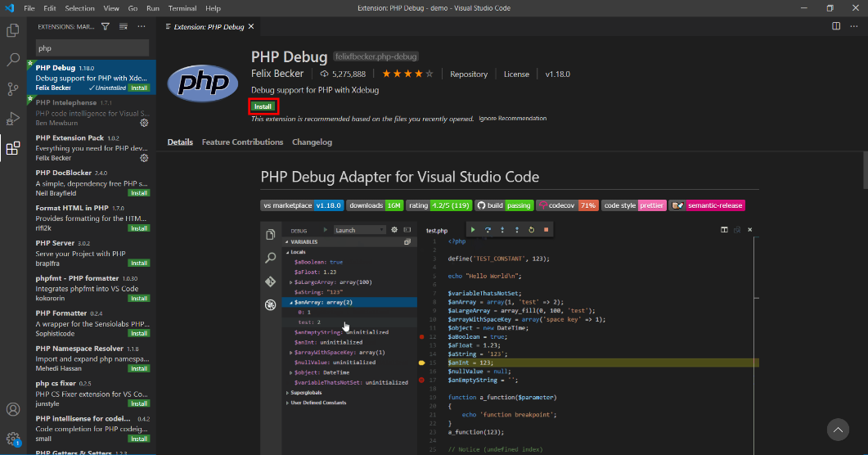The height and width of the screenshot is (455, 868).
Task: Open Source Control view
Action: click(13, 88)
